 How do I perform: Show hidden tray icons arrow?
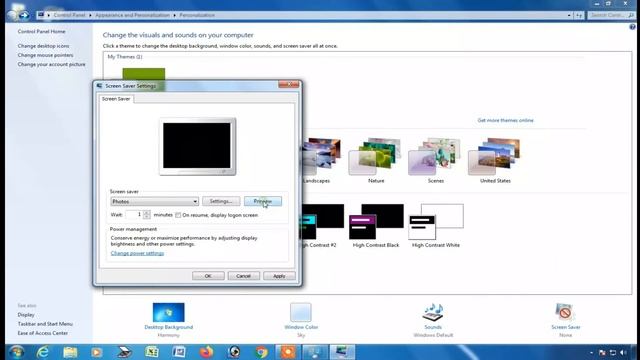pos(591,352)
